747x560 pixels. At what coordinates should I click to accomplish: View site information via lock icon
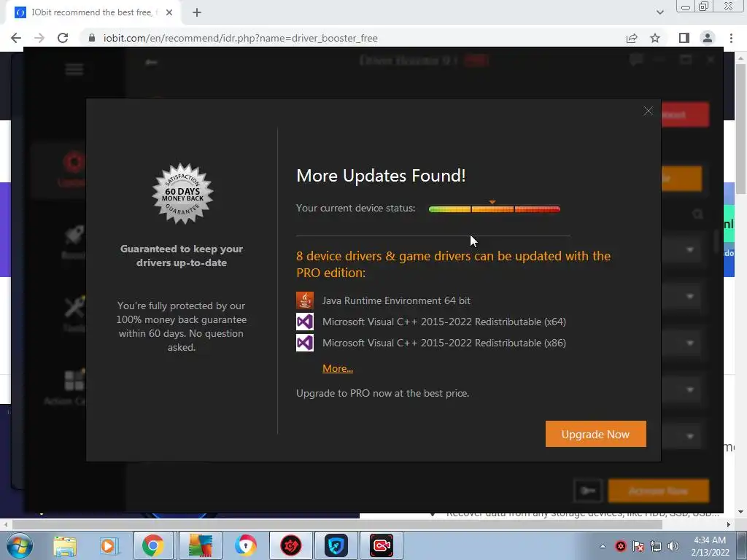coord(92,38)
